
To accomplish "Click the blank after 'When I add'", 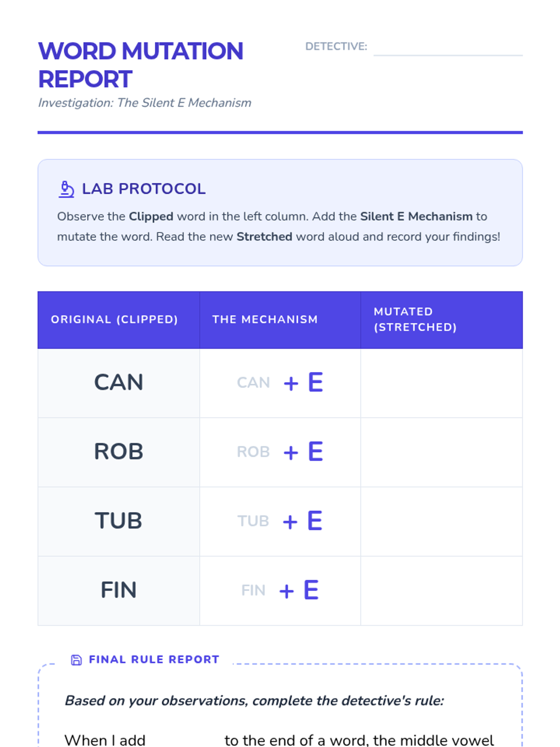I will pyautogui.click(x=185, y=740).
